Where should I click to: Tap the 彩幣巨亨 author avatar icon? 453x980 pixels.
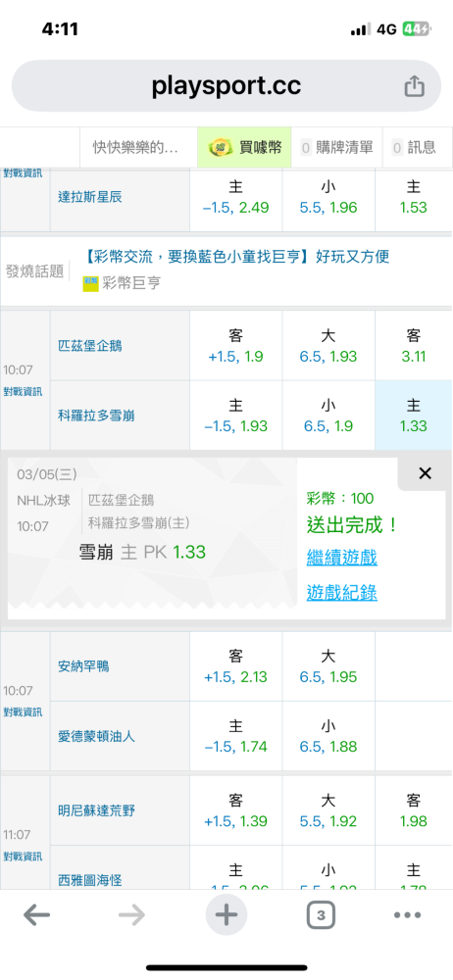[91, 283]
